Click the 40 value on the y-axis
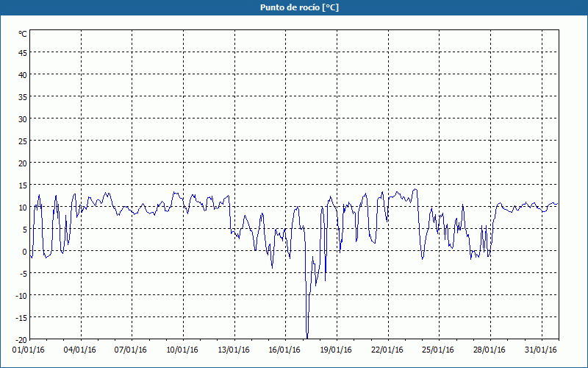The image size is (588, 368). tap(23, 75)
